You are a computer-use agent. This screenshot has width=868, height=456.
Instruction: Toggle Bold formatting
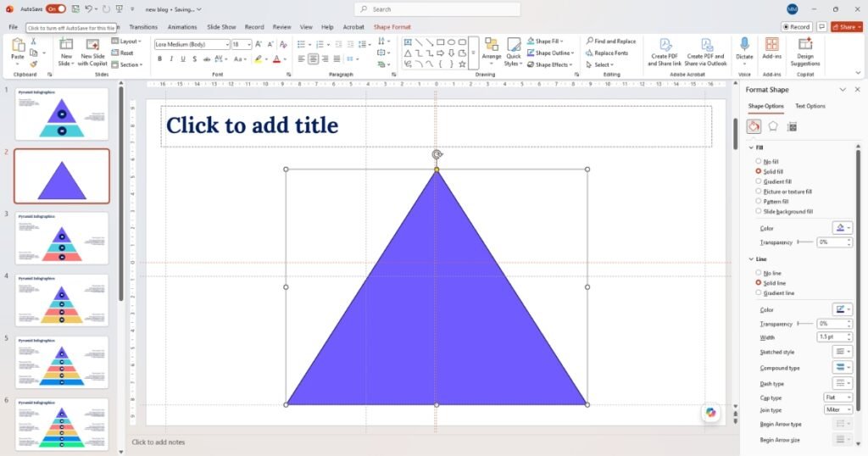pos(159,59)
